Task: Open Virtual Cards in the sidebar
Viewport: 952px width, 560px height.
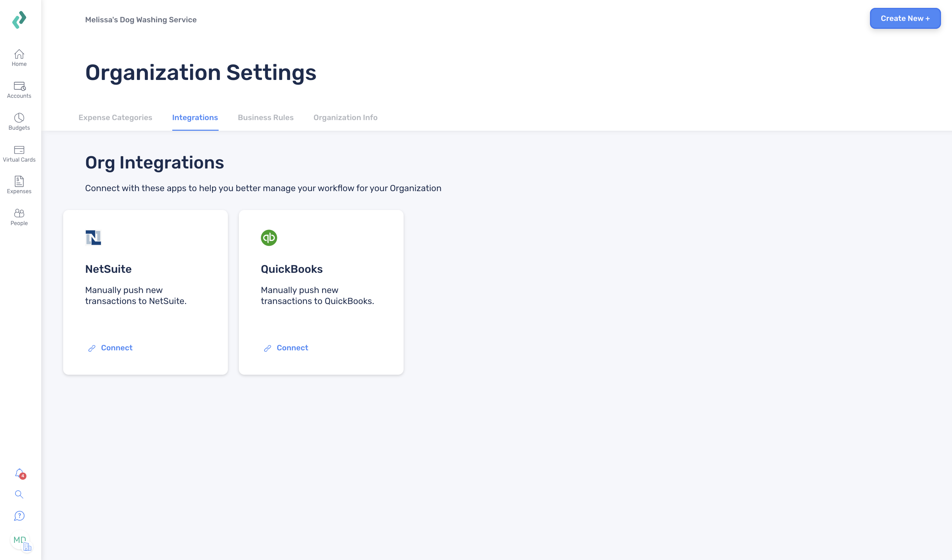Action: pos(19,154)
